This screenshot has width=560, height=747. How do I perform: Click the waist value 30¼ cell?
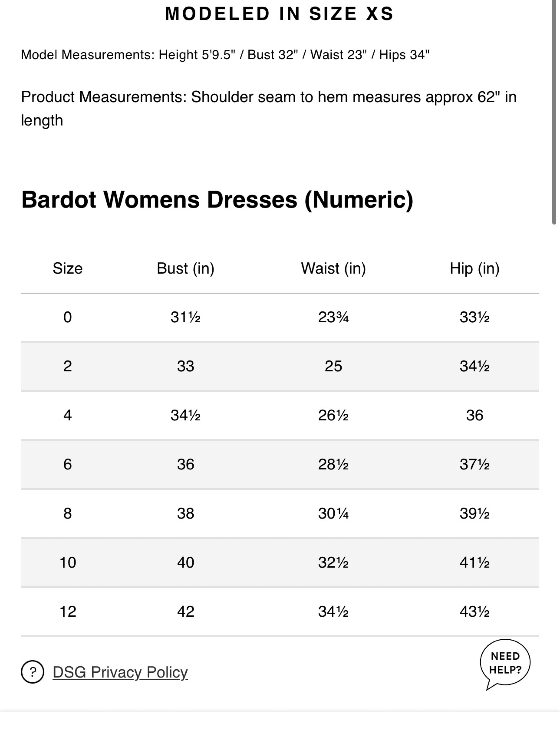pyautogui.click(x=333, y=513)
